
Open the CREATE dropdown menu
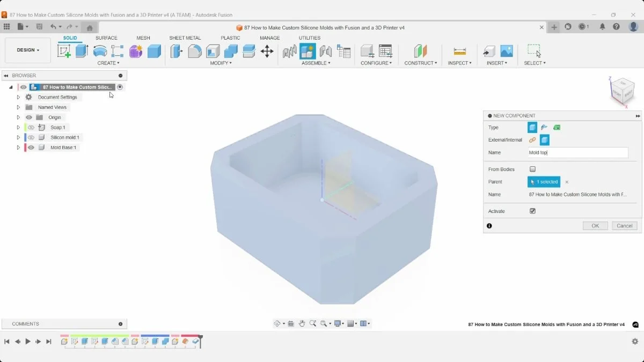pos(108,63)
